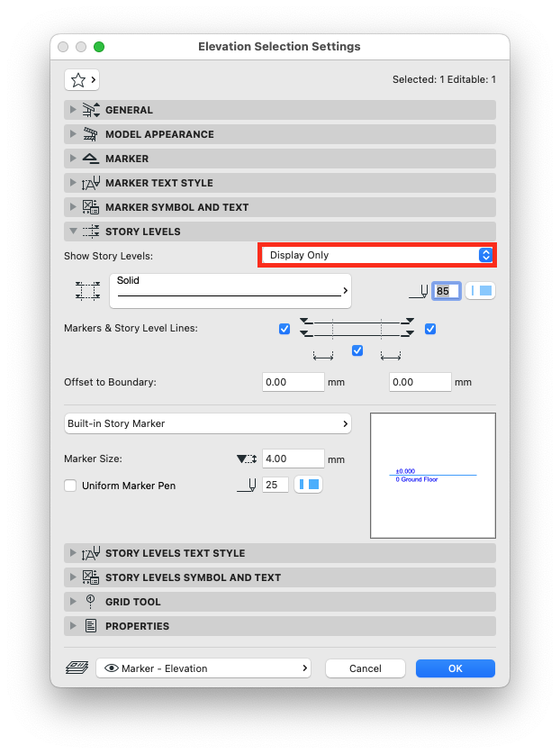Click the Story Levels Symbol and Text icon

91,577
